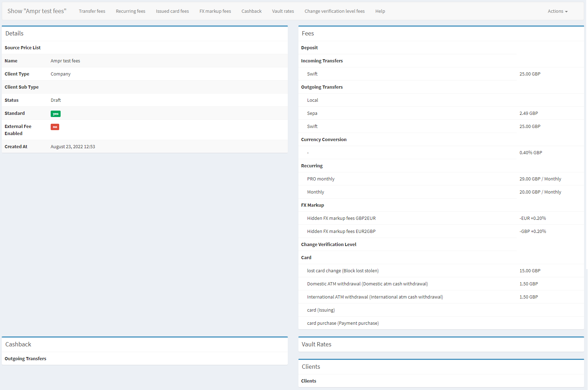Image resolution: width=588 pixels, height=390 pixels.
Task: Open Issued card fees page
Action: [x=172, y=11]
